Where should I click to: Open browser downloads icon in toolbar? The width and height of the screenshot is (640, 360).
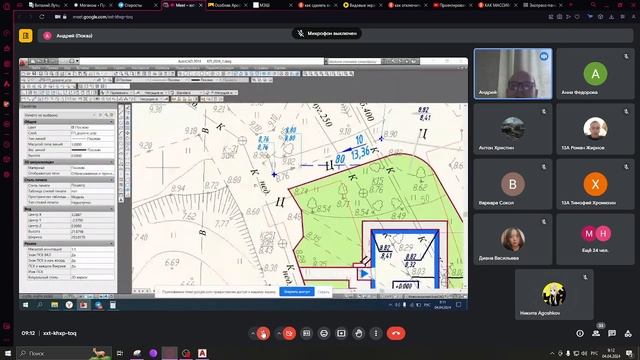tap(611, 17)
